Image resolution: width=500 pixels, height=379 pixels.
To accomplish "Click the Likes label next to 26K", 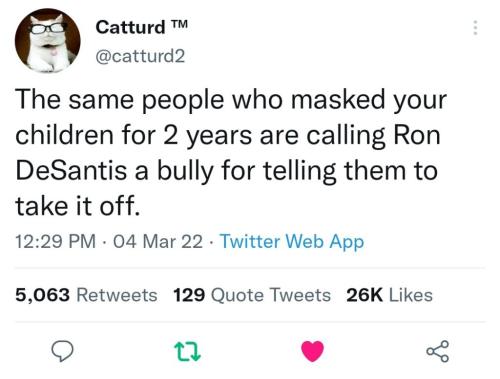I will point(411,295).
